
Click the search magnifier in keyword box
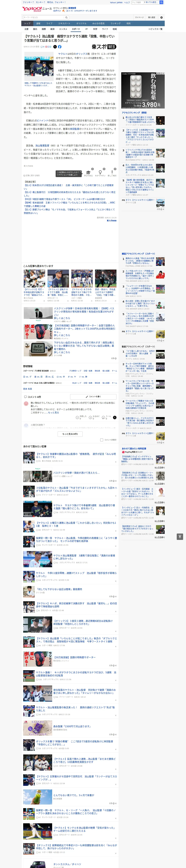66,18
